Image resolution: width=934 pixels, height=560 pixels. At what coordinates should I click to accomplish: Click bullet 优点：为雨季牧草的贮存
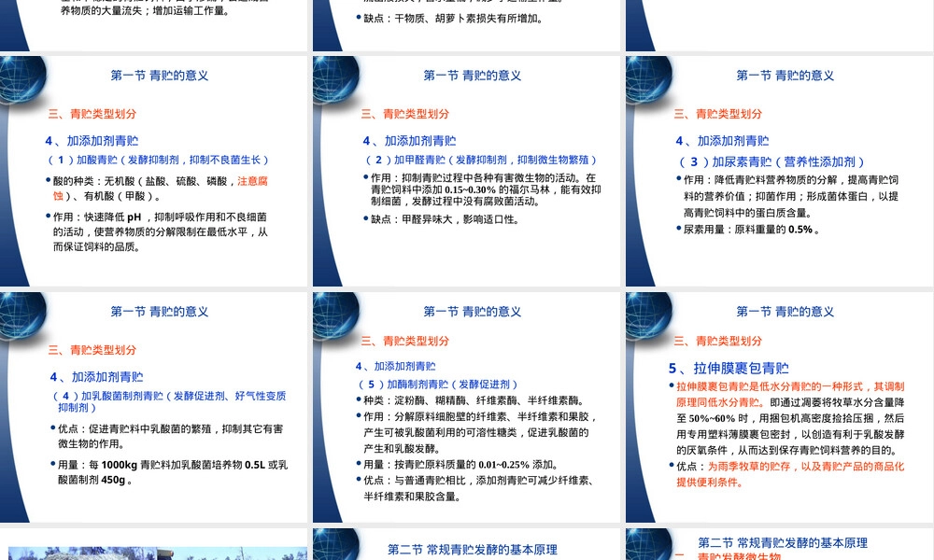786,474
